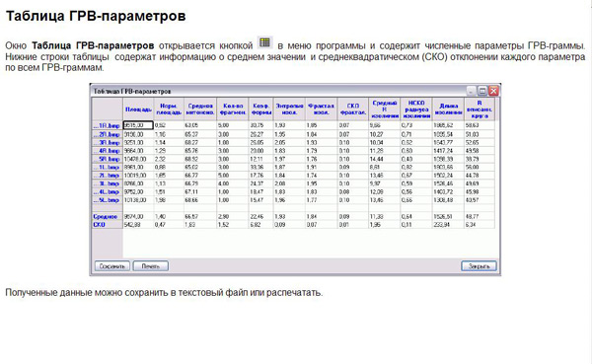
Task: Click the selected area cell in the 1R.bmp row
Action: pyautogui.click(x=138, y=125)
